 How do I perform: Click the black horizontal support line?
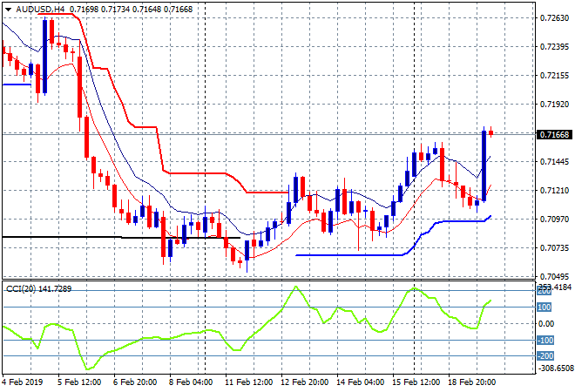point(61,236)
